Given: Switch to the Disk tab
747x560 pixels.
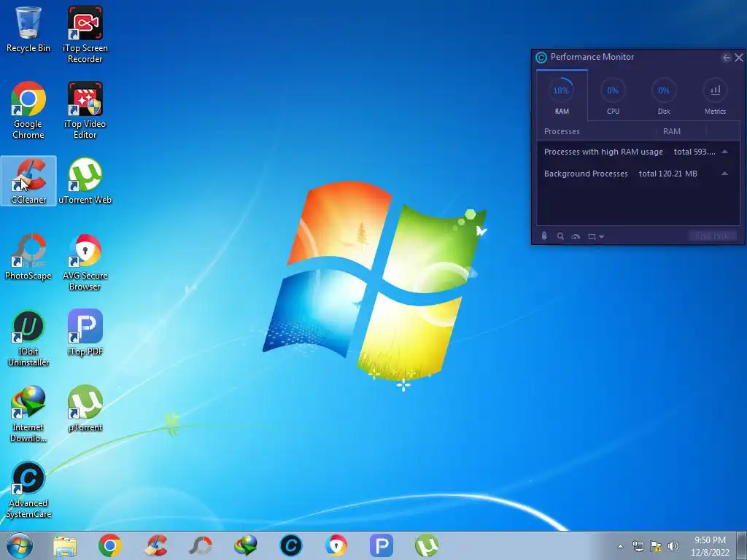Looking at the screenshot, I should coord(664,96).
